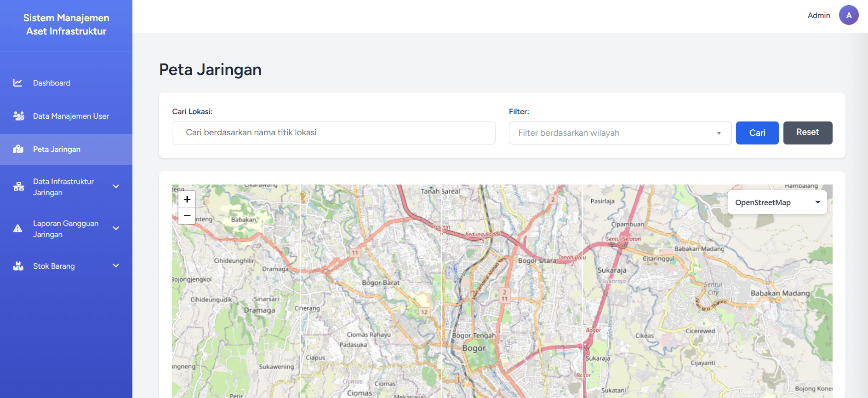Click the Filter label

click(519, 111)
